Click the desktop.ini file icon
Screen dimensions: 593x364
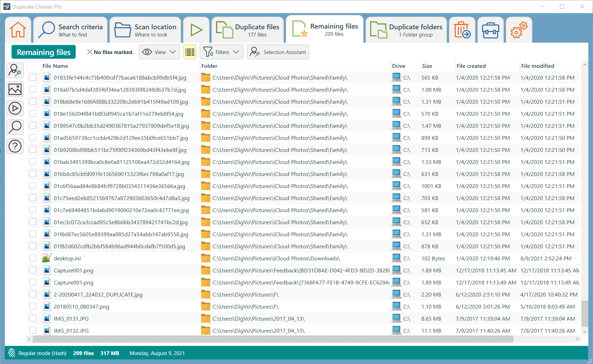[x=47, y=258]
